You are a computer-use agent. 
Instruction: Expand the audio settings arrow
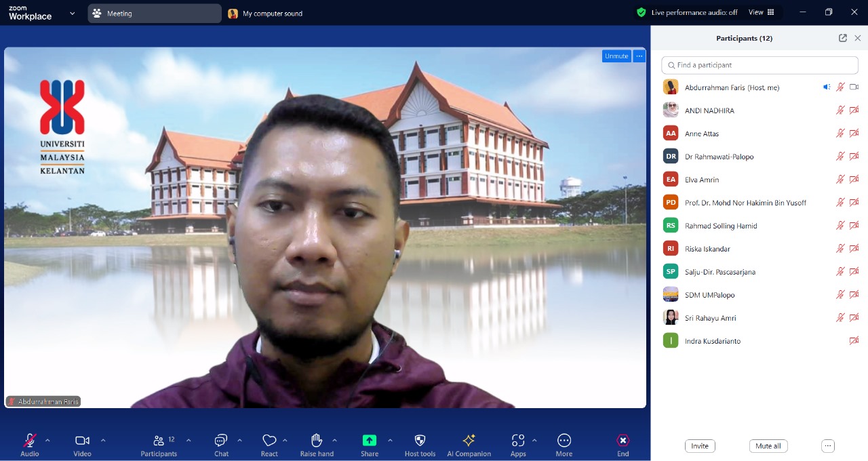pyautogui.click(x=47, y=441)
